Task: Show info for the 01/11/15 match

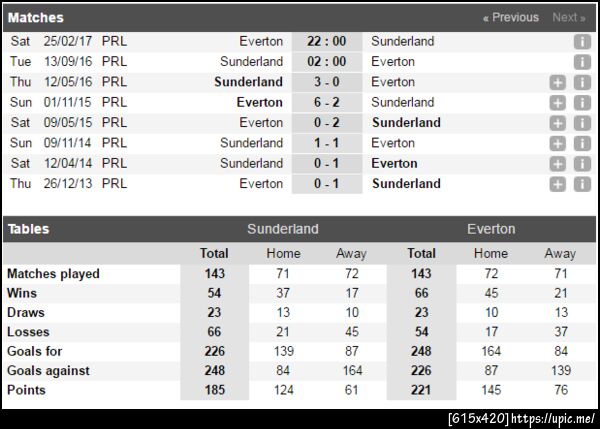Action: click(x=582, y=103)
